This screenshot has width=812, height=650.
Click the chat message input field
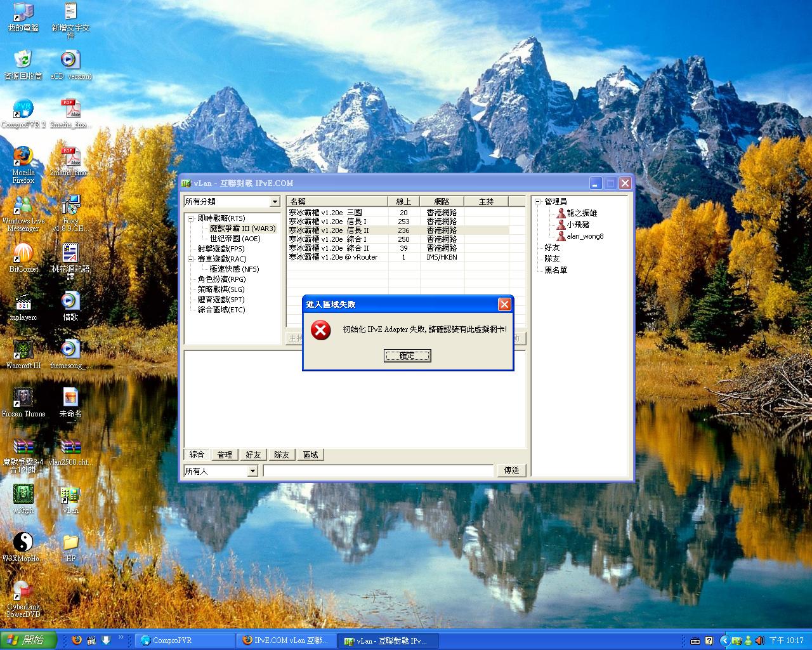(378, 471)
